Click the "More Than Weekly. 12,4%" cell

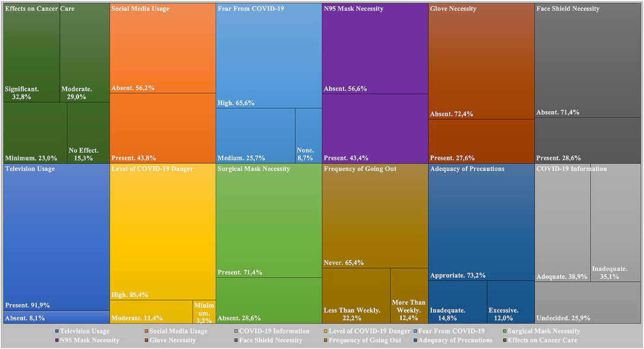click(409, 295)
